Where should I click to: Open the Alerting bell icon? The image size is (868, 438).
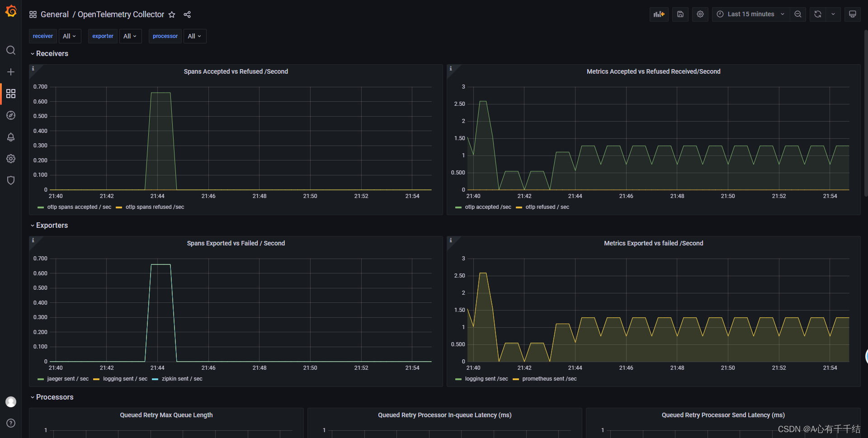pos(11,137)
